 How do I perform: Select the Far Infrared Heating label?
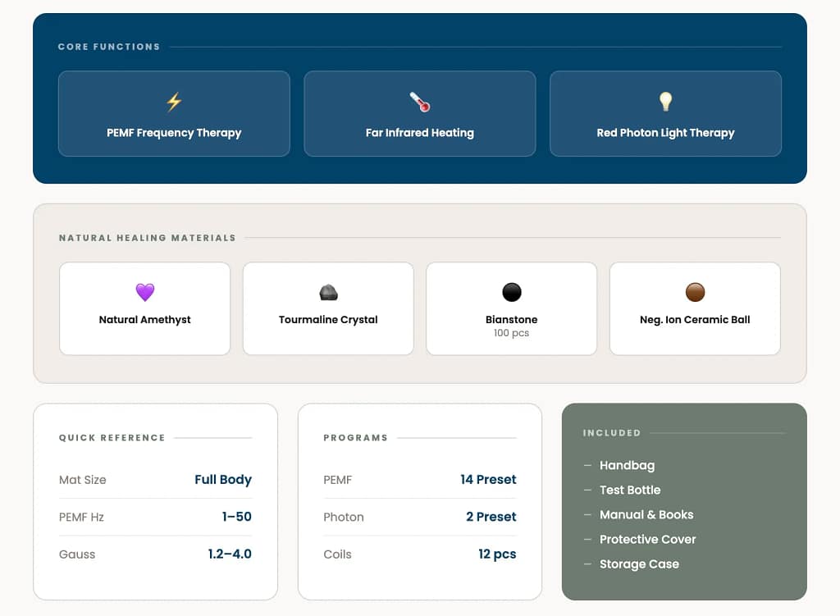pos(420,133)
